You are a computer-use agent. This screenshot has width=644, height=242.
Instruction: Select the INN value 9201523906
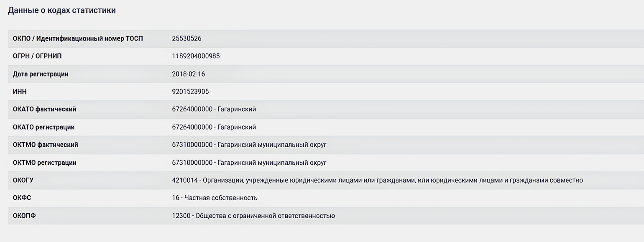coord(190,92)
